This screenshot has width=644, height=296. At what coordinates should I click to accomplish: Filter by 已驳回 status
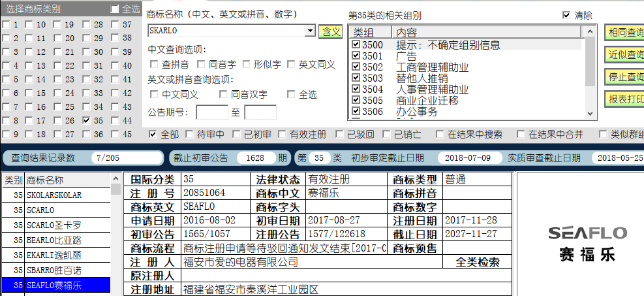click(x=339, y=134)
